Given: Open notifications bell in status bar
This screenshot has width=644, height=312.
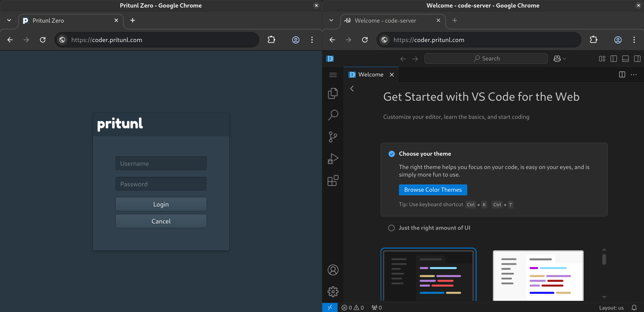Looking at the screenshot, I should (x=634, y=307).
